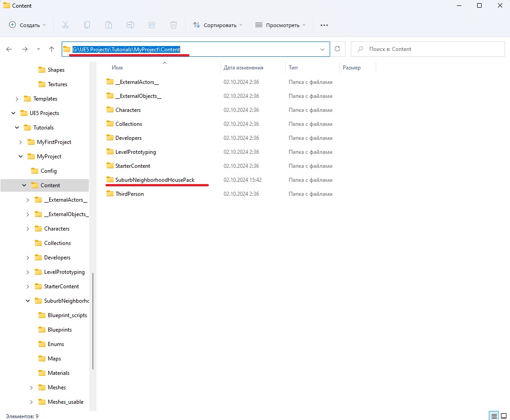Collapse the UE5 Projects tree node
This screenshot has width=510, height=420.
pyautogui.click(x=14, y=113)
